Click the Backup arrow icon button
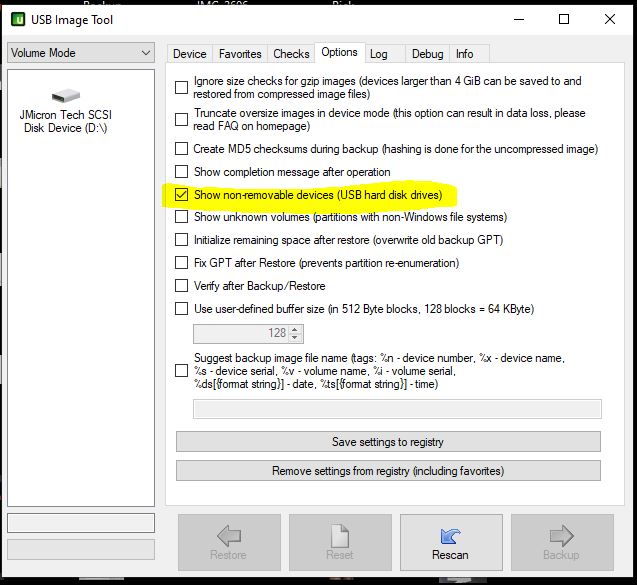The width and height of the screenshot is (637, 585). 562,542
